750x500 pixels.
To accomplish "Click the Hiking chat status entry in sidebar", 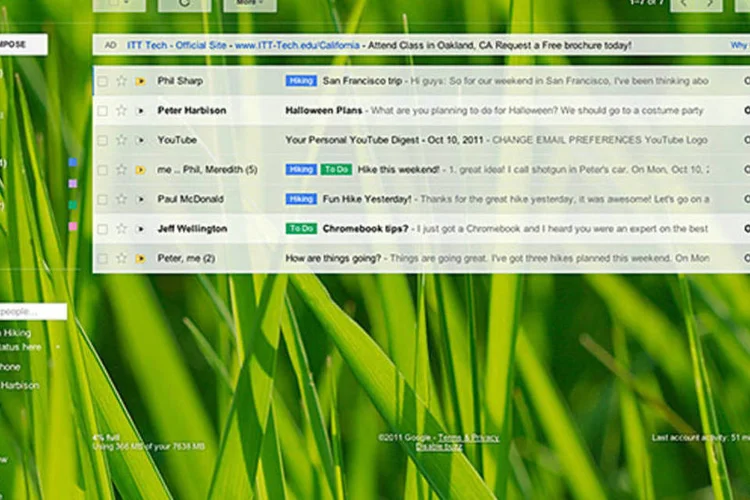I will [x=16, y=333].
